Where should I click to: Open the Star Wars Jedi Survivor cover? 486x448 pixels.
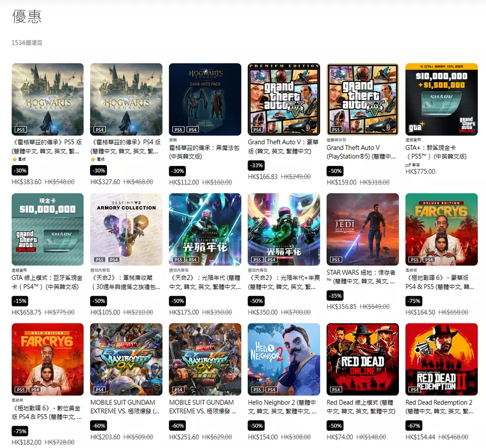click(x=362, y=229)
